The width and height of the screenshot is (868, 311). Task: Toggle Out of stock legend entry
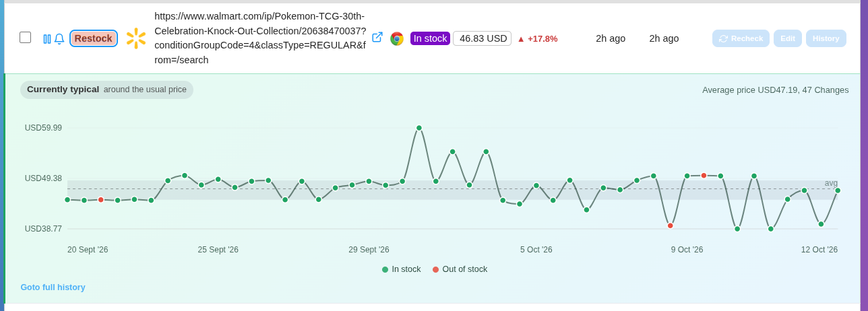(x=460, y=269)
